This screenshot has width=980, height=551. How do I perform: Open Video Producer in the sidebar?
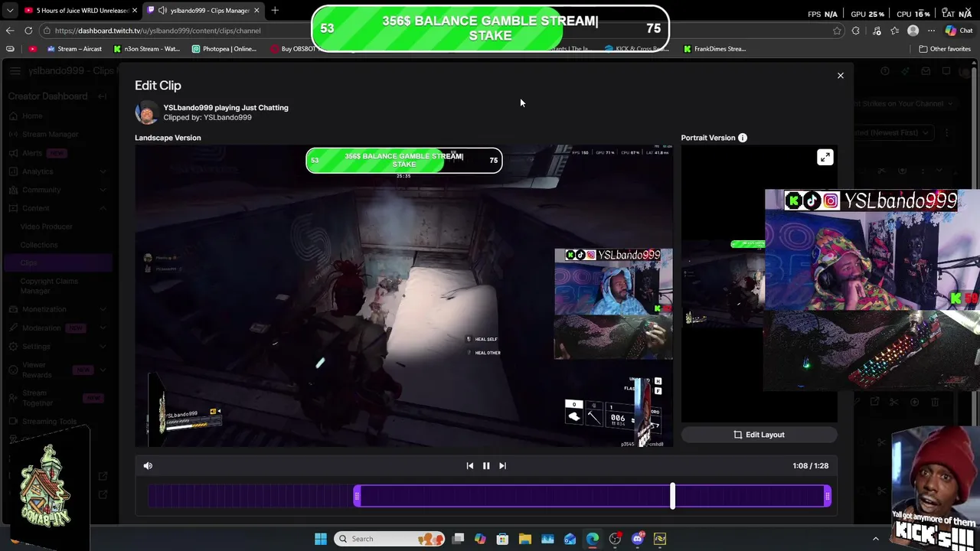46,227
